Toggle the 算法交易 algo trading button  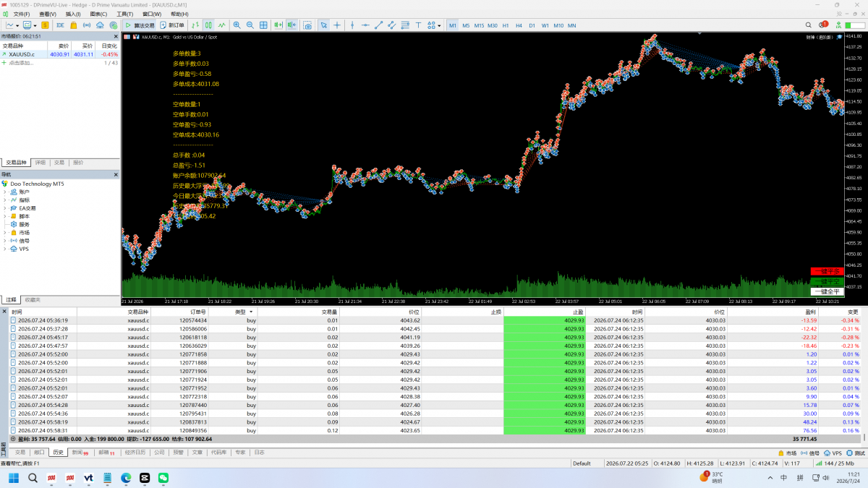click(x=140, y=25)
